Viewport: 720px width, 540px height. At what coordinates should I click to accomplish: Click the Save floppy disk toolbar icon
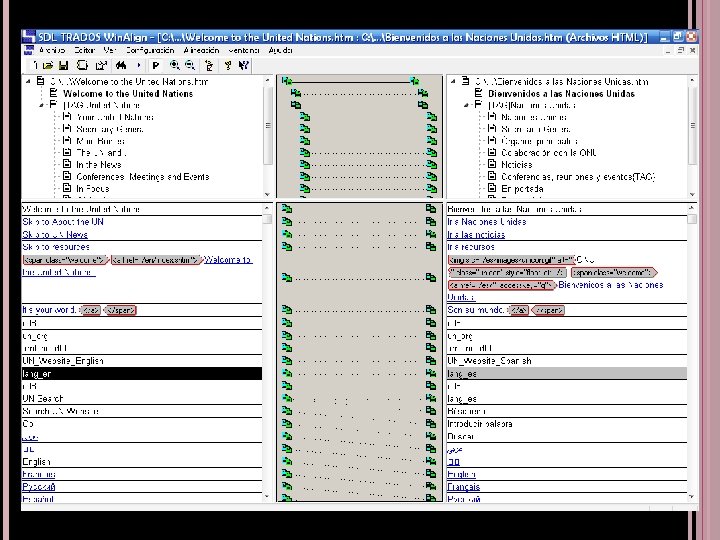coord(63,66)
